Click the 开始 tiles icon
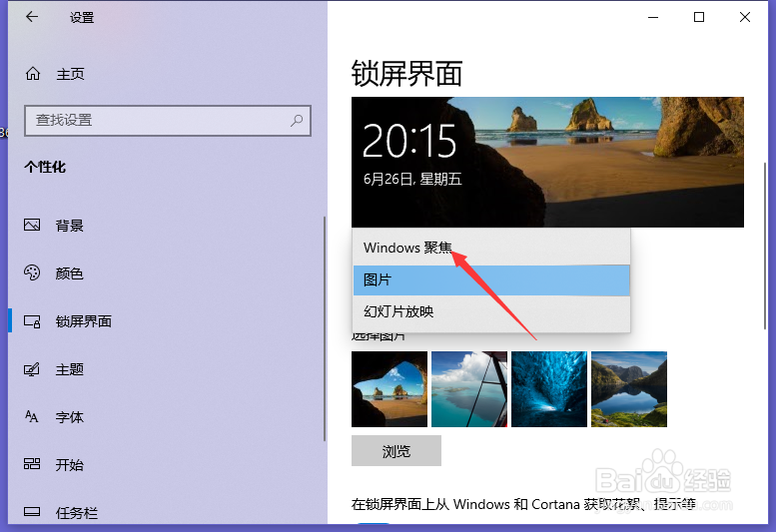This screenshot has height=532, width=776. coord(32,464)
